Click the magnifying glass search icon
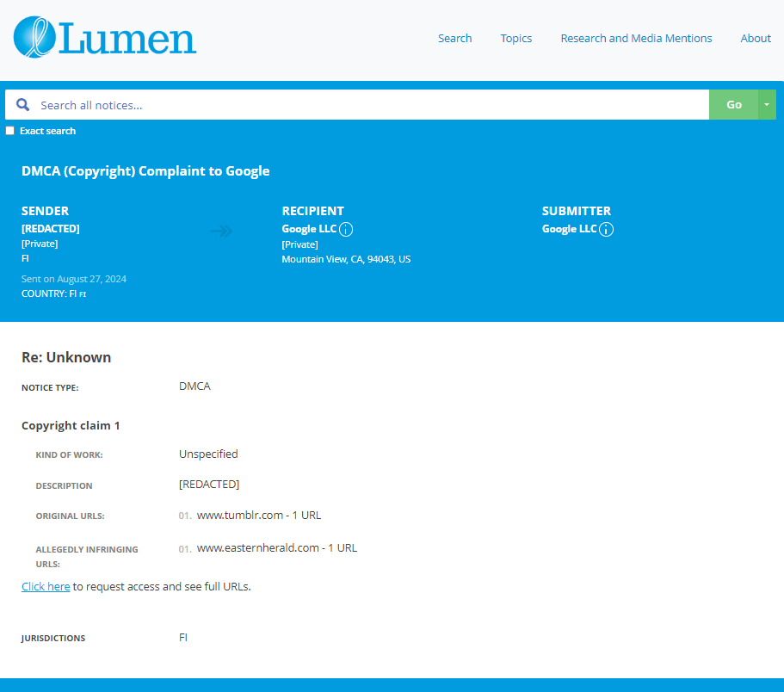This screenshot has height=692, width=784. pos(22,104)
